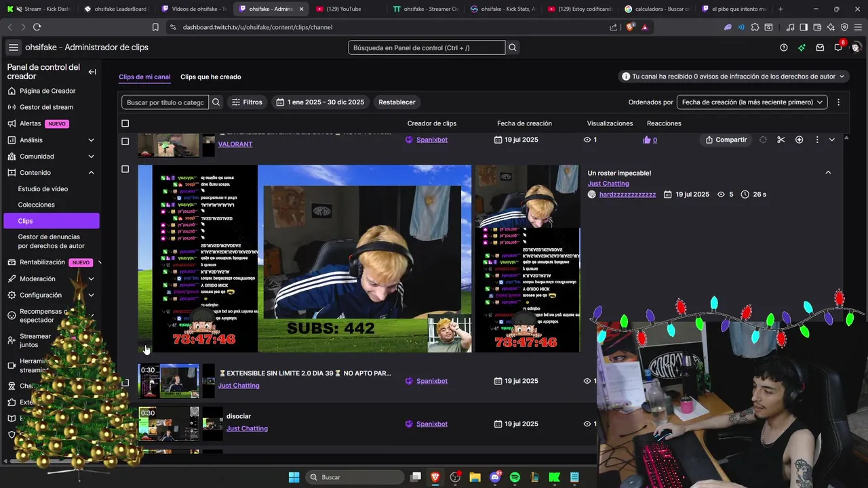Open the user avatar account menu

point(856,47)
